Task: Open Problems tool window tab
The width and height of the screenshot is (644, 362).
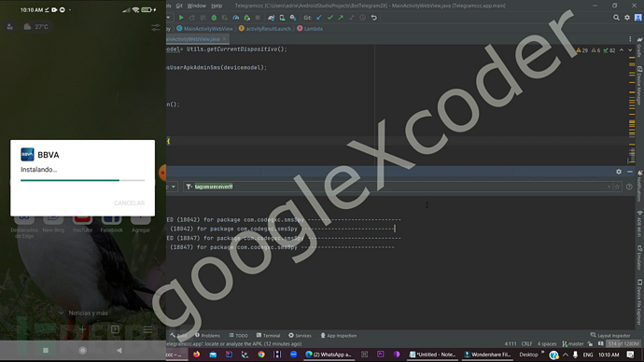Action: click(x=207, y=335)
